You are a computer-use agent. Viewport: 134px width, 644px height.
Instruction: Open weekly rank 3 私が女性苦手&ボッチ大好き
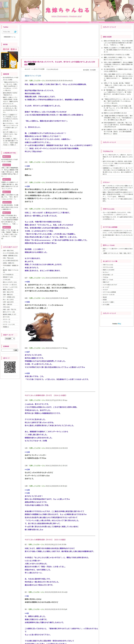[117, 55]
